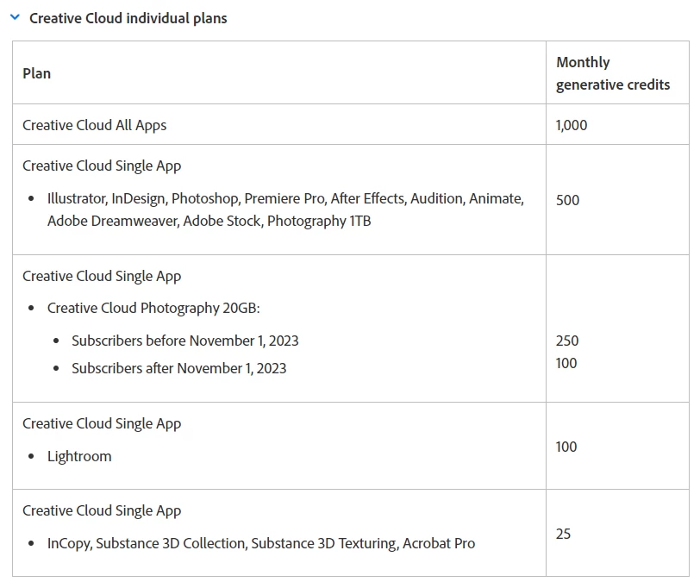Click the 250 credits value
The image size is (700, 588).
(x=567, y=341)
